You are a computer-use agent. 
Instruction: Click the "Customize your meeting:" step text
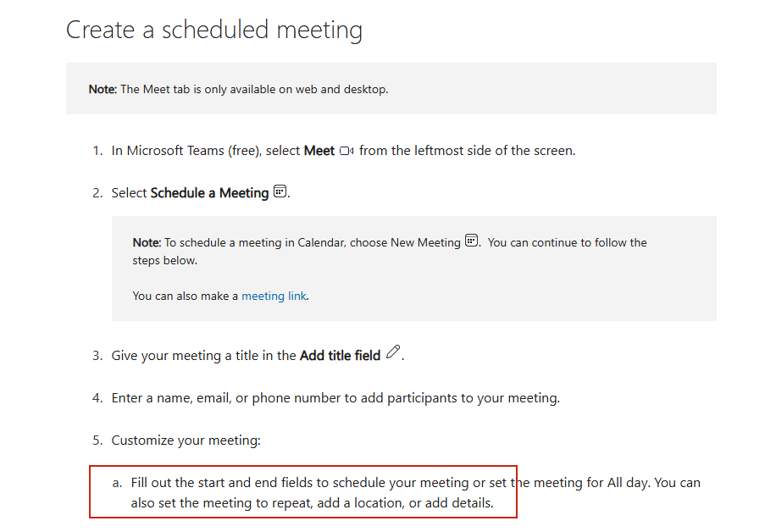(186, 441)
